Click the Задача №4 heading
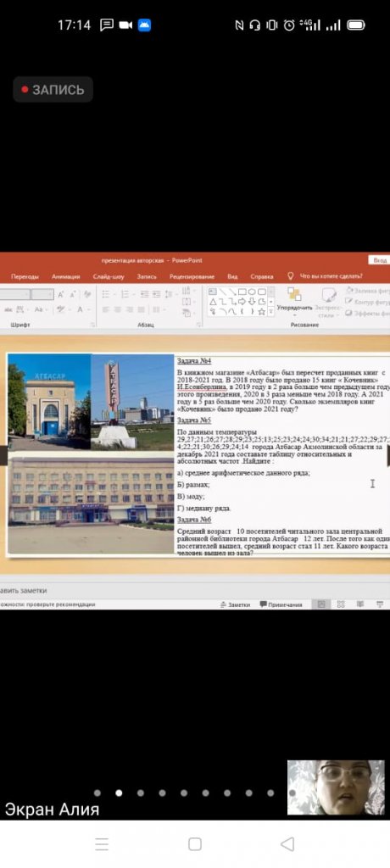The width and height of the screenshot is (390, 868). (x=194, y=360)
